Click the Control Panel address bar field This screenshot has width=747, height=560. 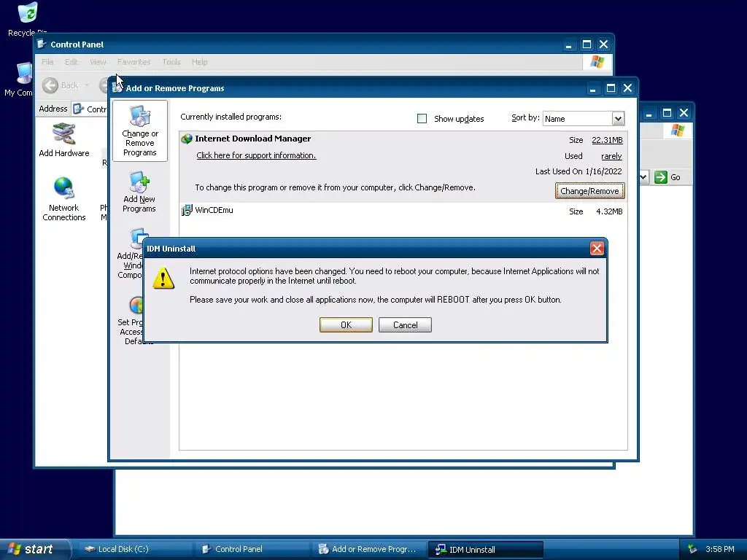point(90,109)
